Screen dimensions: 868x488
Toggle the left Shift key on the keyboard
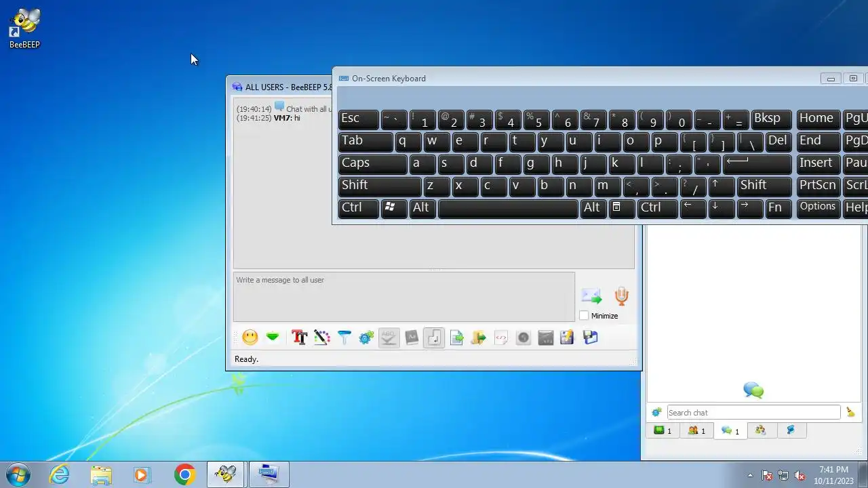(380, 186)
